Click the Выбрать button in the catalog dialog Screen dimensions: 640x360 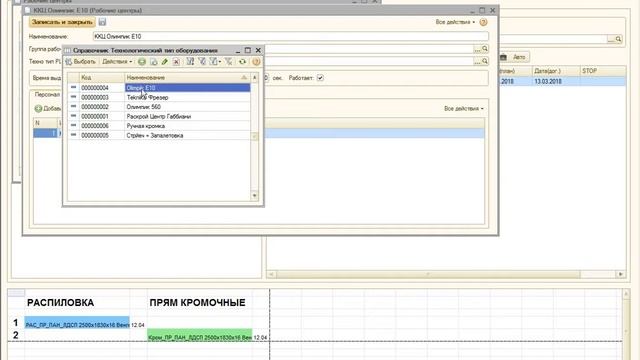(81, 62)
